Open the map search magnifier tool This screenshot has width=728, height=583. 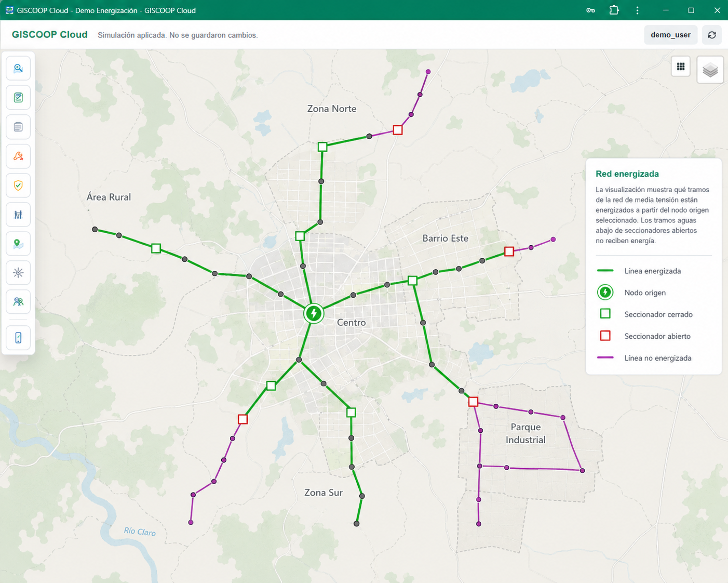[x=18, y=68]
